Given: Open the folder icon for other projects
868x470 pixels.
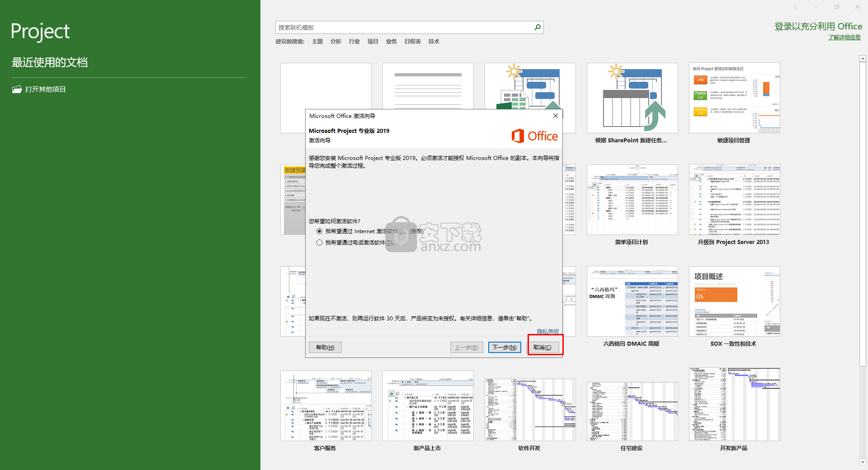Looking at the screenshot, I should click(17, 89).
